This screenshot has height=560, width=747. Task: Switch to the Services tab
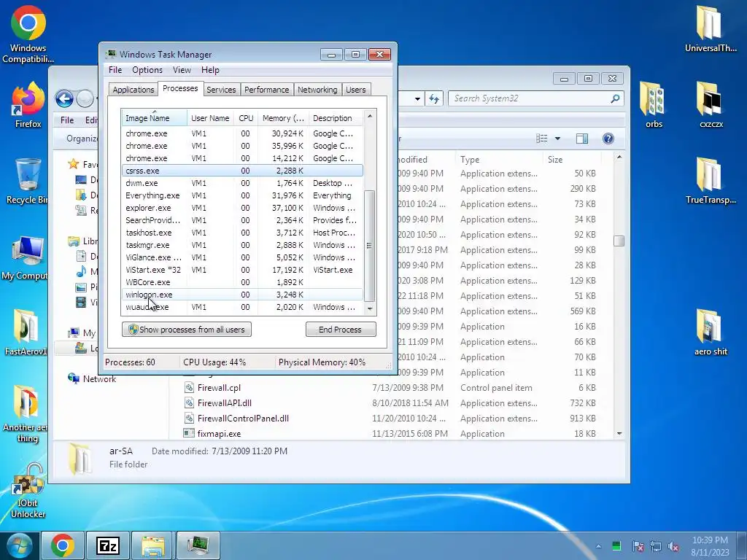click(221, 90)
